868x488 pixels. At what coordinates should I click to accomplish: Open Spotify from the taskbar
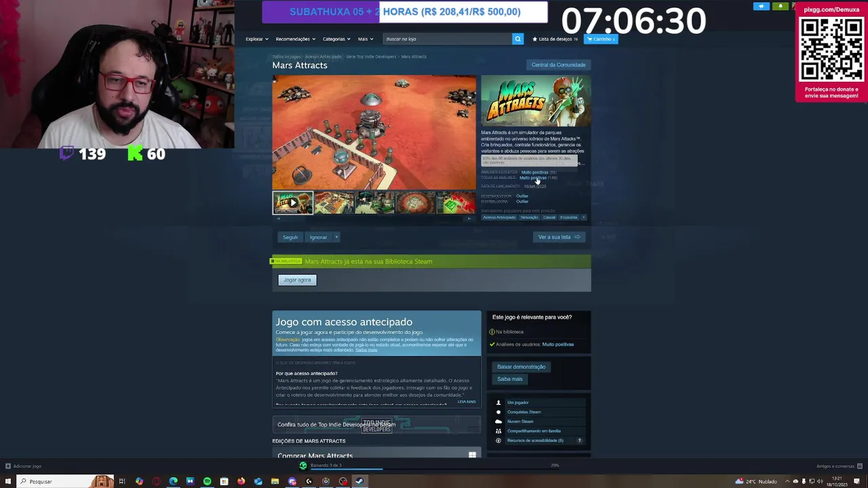pos(207,481)
